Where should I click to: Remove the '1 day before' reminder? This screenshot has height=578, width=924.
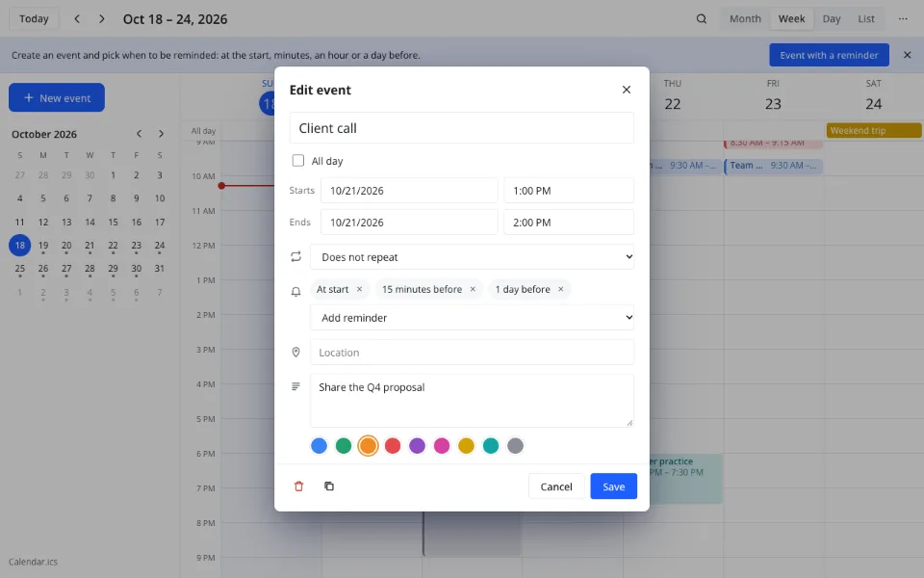(x=561, y=289)
